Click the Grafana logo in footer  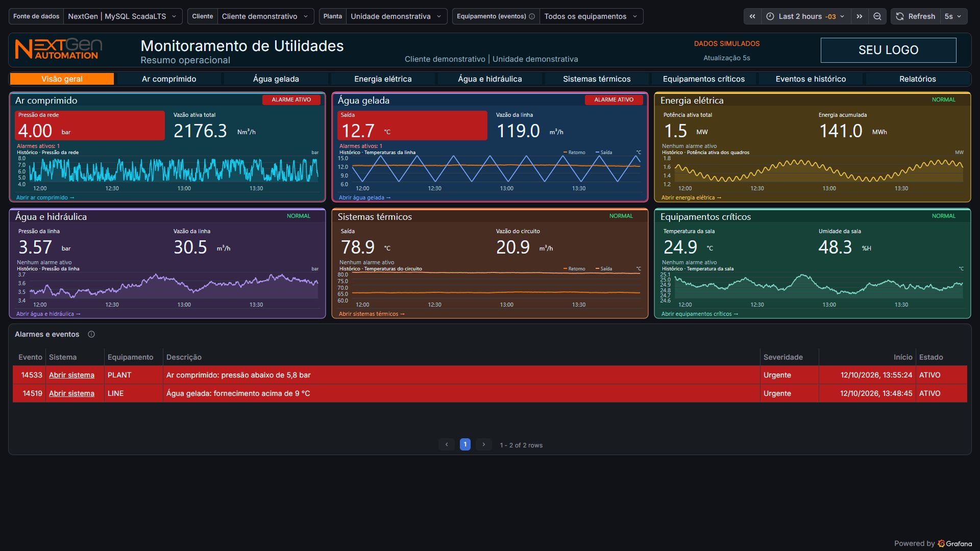[x=954, y=543]
